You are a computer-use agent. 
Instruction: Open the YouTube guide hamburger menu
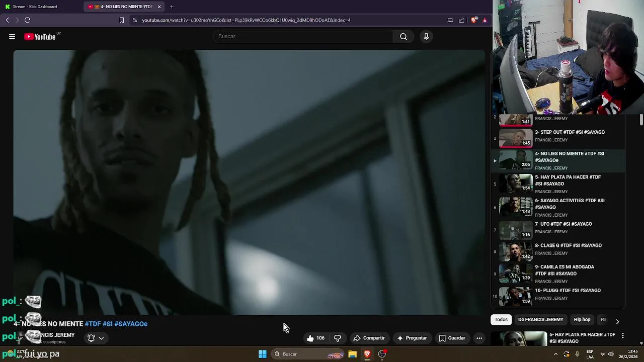(12, 36)
